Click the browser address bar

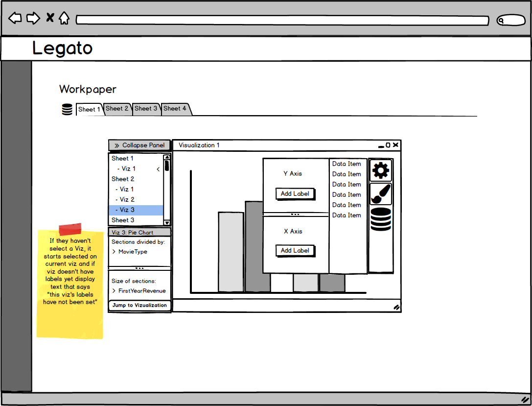pyautogui.click(x=282, y=21)
